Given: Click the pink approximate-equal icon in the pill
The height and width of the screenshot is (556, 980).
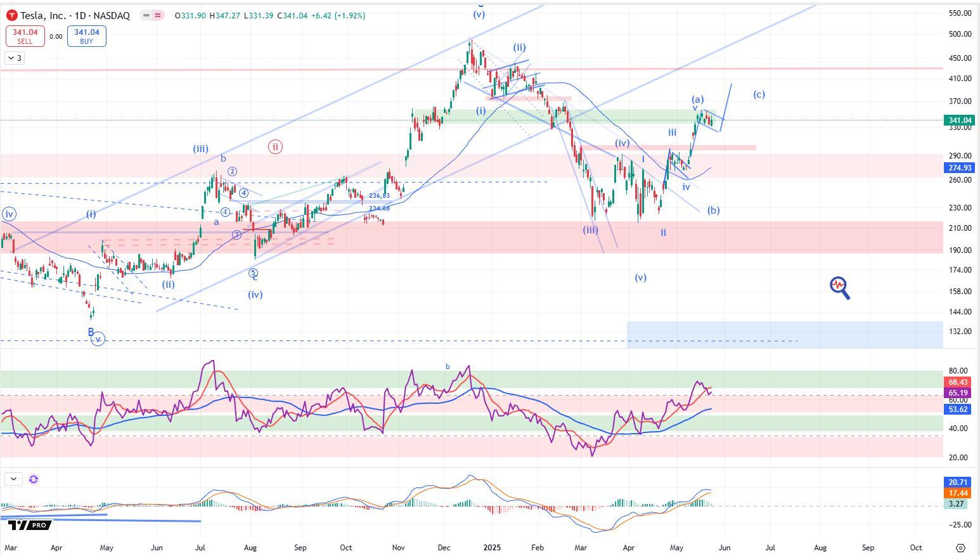Looking at the screenshot, I should [157, 15].
